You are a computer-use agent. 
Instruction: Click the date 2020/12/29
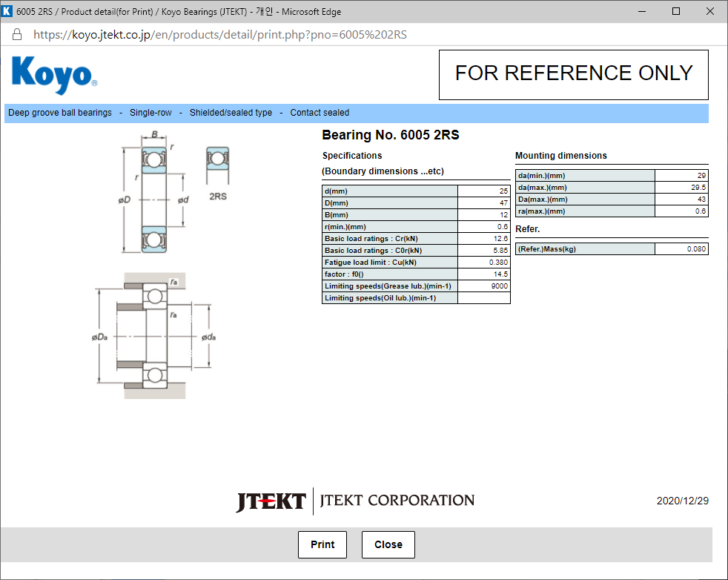click(683, 501)
